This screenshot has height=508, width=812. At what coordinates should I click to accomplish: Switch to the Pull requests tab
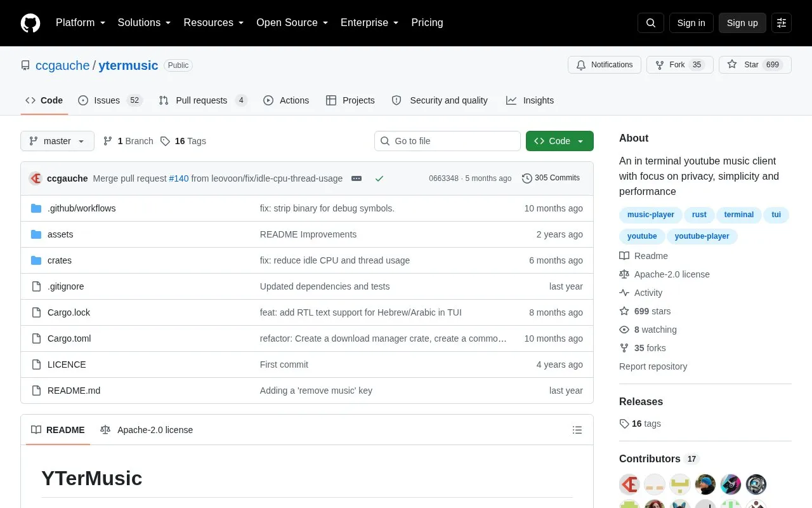(203, 100)
